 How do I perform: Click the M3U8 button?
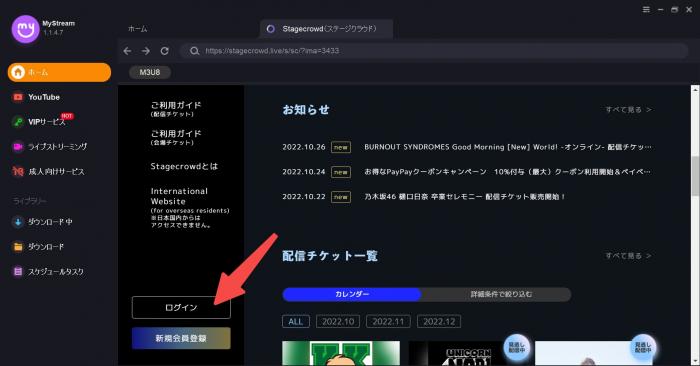coord(150,72)
